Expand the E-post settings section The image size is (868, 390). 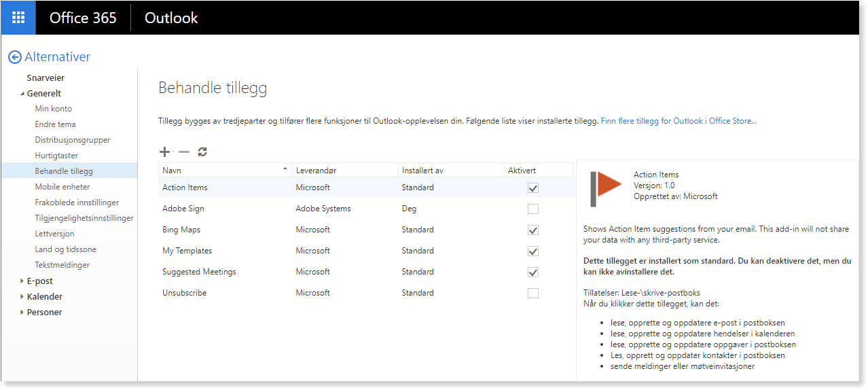22,281
